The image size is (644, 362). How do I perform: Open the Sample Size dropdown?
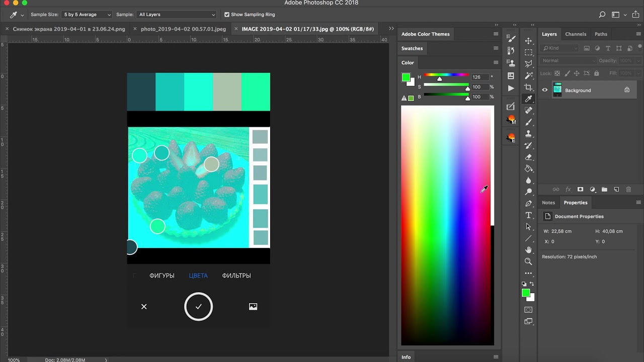click(x=87, y=15)
